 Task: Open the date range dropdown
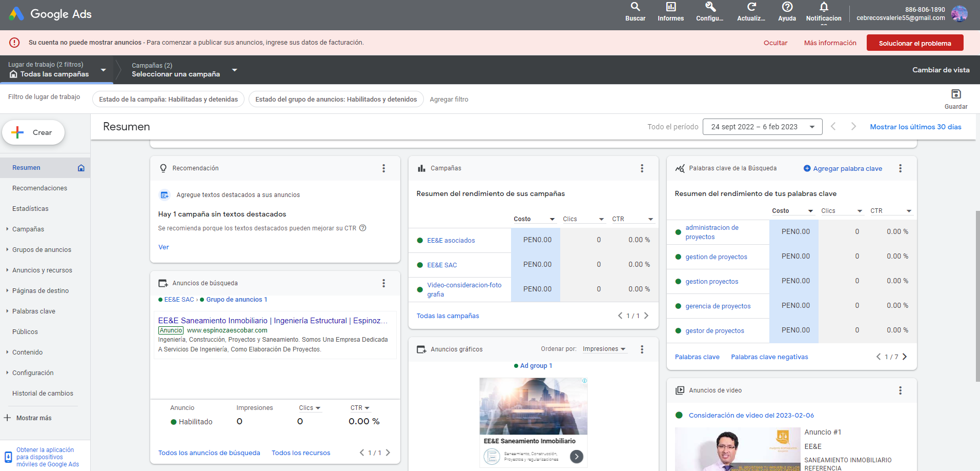762,127
